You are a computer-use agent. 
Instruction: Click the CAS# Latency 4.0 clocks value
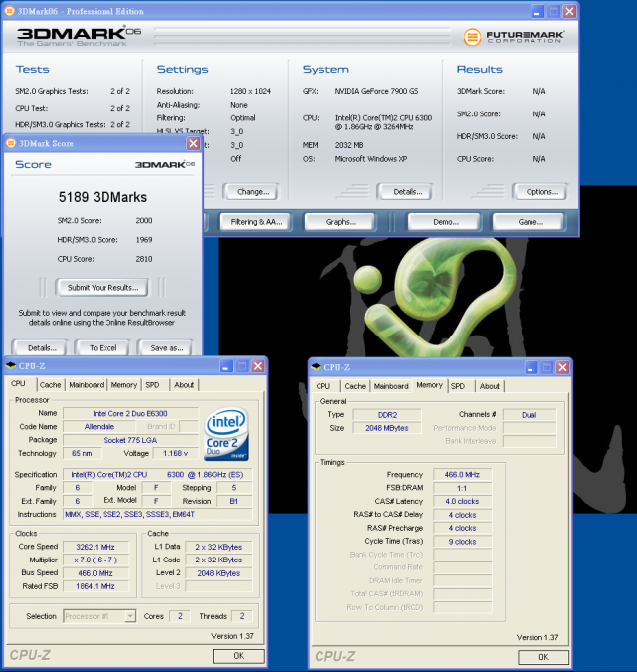tap(462, 501)
